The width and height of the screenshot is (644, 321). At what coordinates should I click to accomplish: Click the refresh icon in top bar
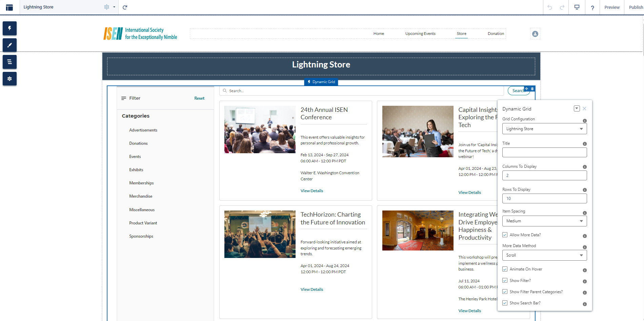coord(125,7)
